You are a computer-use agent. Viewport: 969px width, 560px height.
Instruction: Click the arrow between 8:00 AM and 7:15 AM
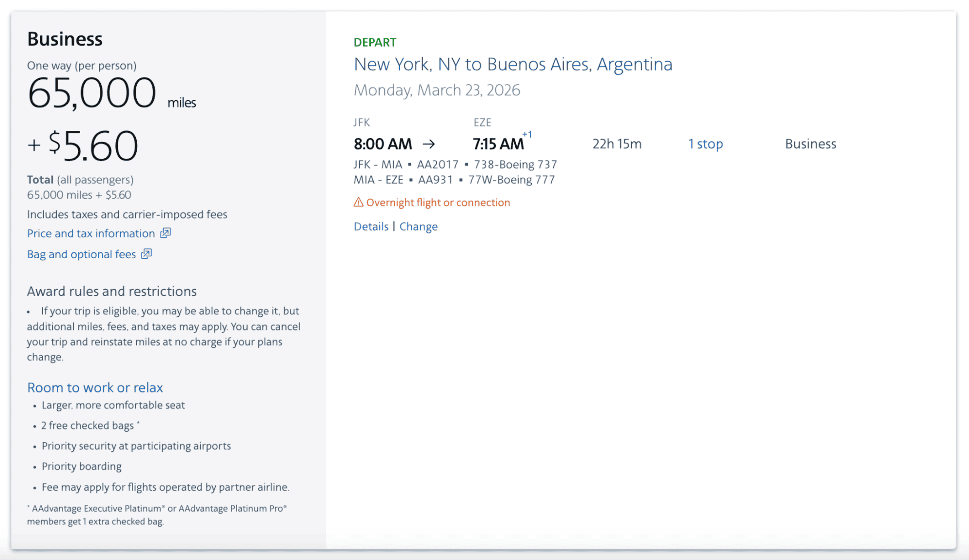[429, 143]
